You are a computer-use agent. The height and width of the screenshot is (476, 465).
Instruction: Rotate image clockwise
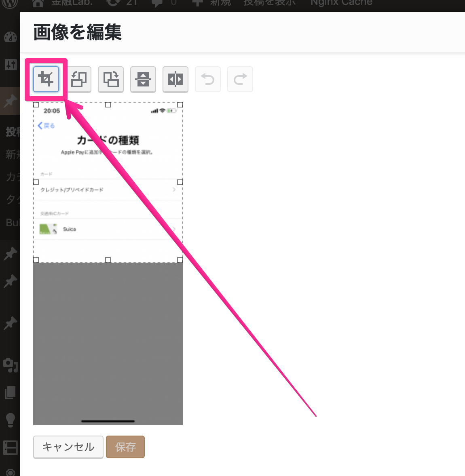111,79
